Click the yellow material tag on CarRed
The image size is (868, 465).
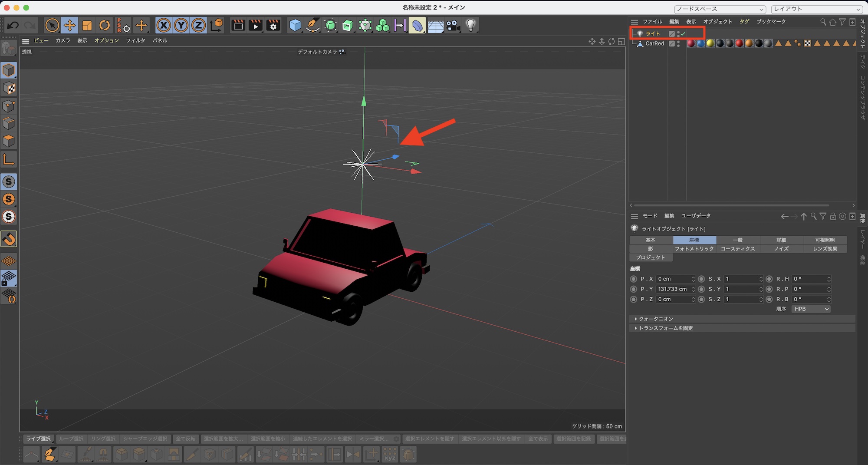[710, 43]
